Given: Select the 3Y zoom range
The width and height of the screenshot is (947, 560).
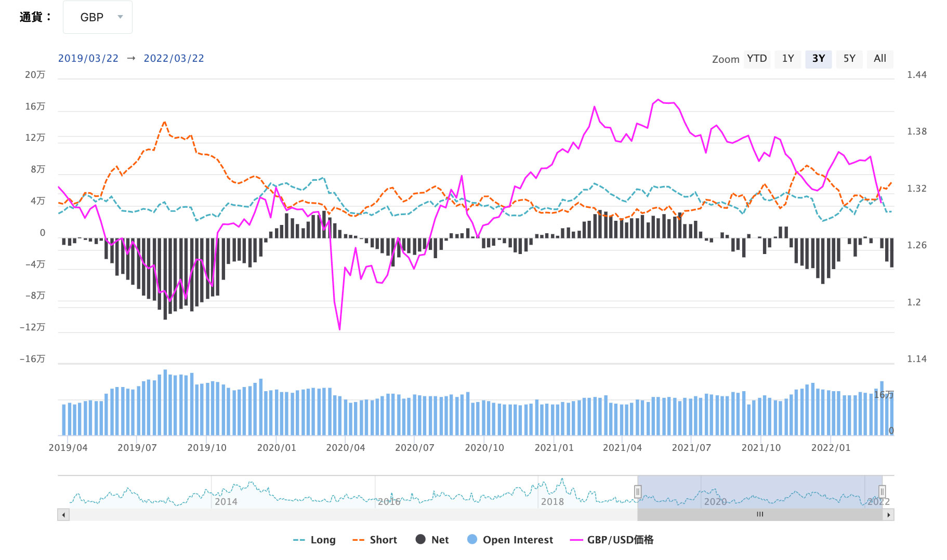Looking at the screenshot, I should pyautogui.click(x=819, y=59).
